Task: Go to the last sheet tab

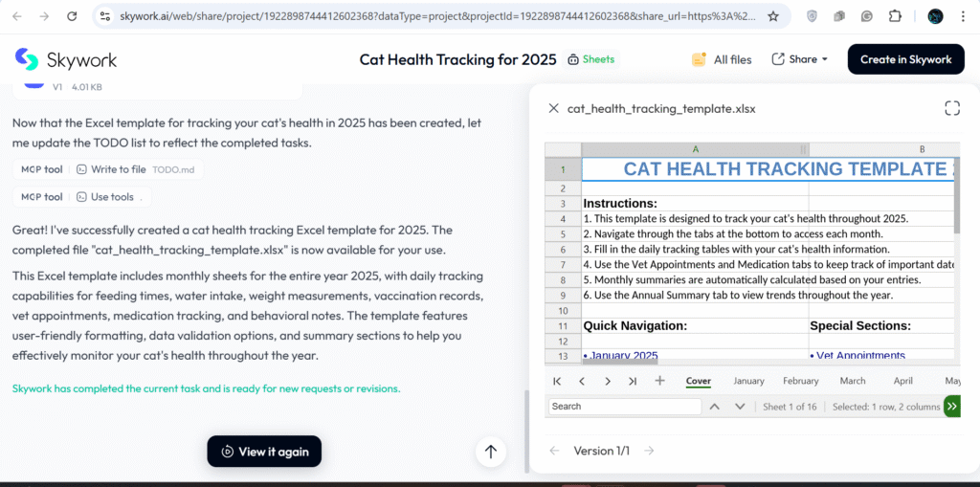Action: 633,381
